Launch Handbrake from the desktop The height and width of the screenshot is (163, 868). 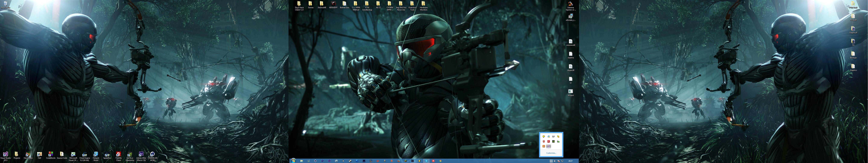pos(28,155)
